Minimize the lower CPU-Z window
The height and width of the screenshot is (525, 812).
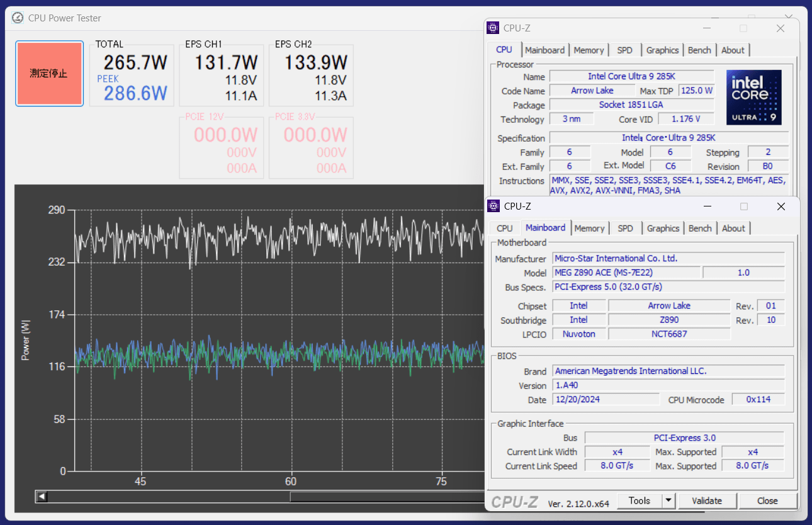click(x=707, y=206)
